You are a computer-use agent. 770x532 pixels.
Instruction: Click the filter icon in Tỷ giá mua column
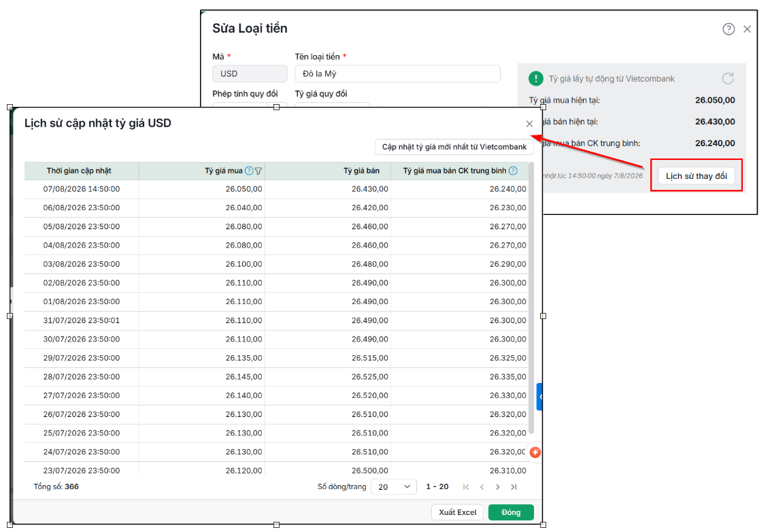tap(258, 171)
